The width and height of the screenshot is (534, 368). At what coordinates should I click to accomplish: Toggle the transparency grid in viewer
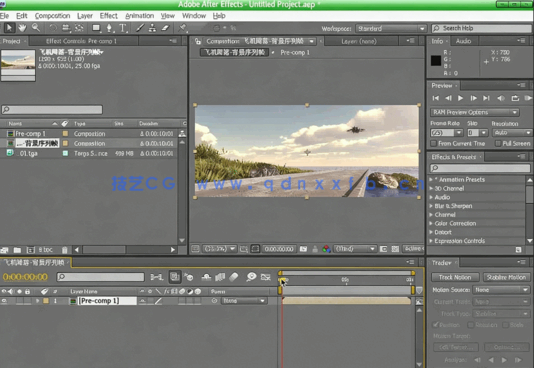coord(395,249)
